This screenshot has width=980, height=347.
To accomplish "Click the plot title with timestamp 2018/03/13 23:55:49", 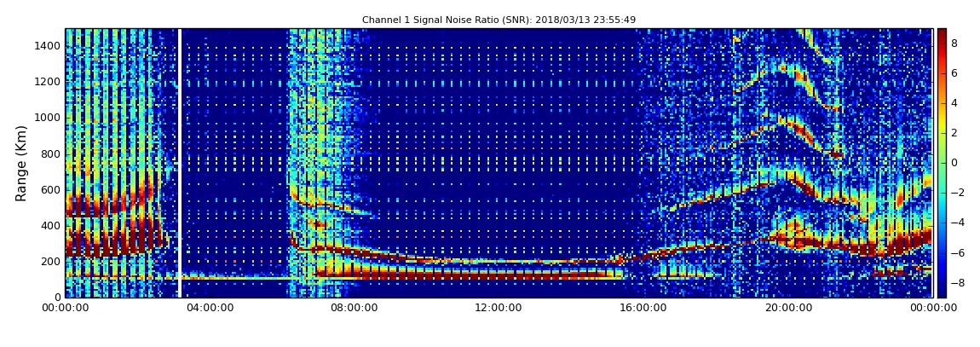I will [x=499, y=20].
